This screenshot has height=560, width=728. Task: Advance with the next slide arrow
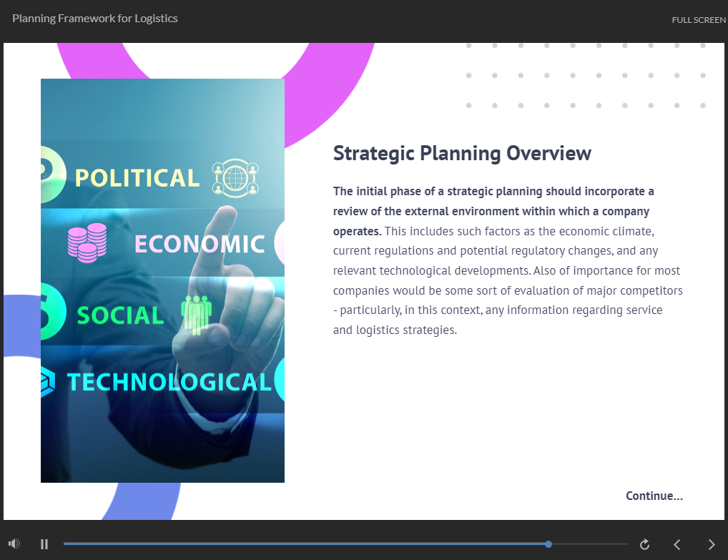711,544
